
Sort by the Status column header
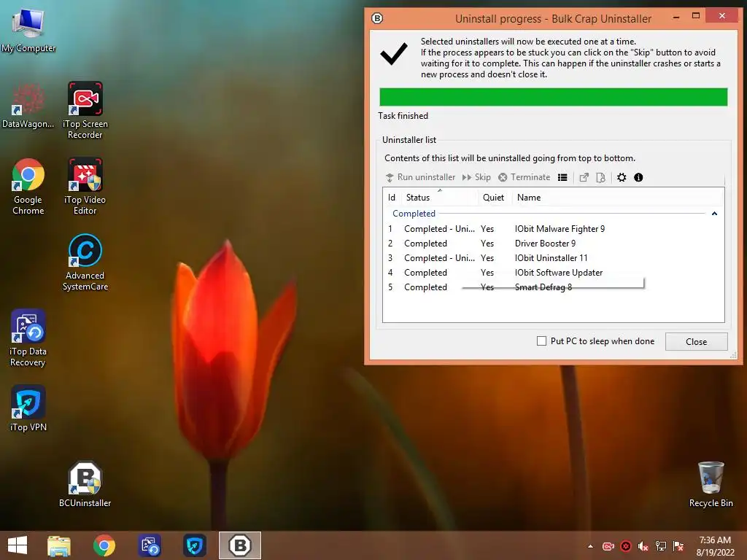click(x=440, y=197)
